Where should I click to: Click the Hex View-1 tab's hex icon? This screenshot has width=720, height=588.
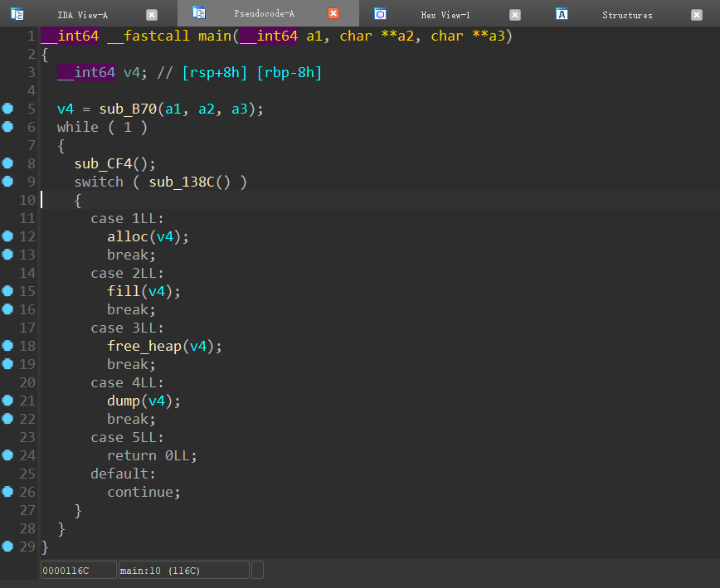(381, 13)
